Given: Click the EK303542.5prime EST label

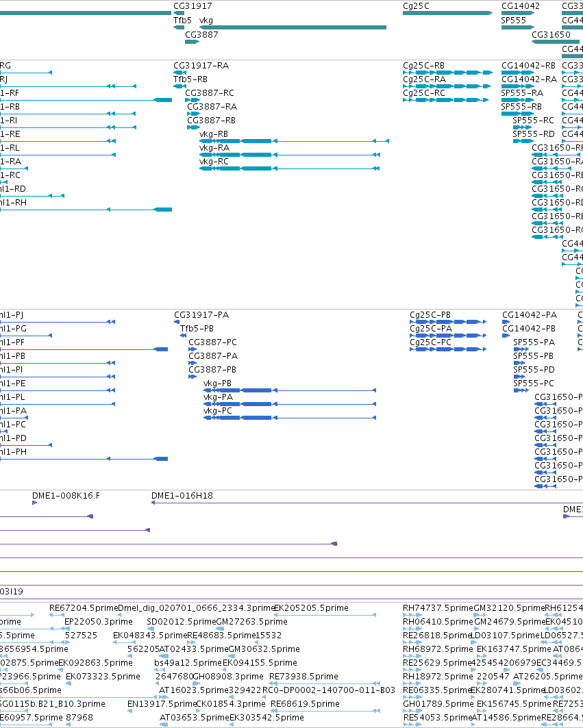Looking at the screenshot, I should click(266, 718).
